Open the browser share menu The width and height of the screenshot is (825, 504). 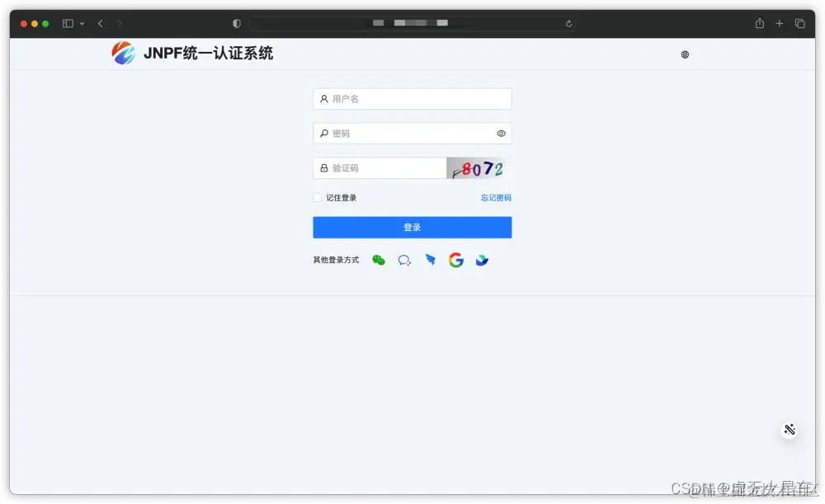759,23
